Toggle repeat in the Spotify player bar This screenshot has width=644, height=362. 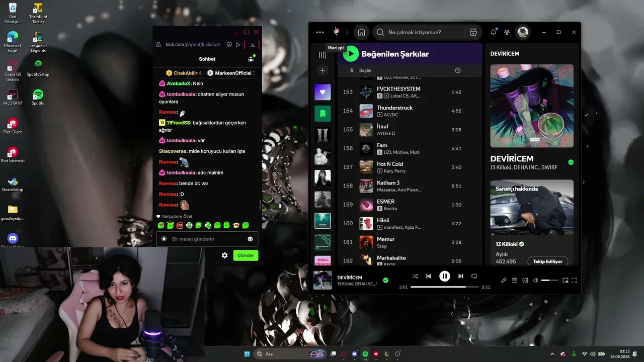pos(474,276)
